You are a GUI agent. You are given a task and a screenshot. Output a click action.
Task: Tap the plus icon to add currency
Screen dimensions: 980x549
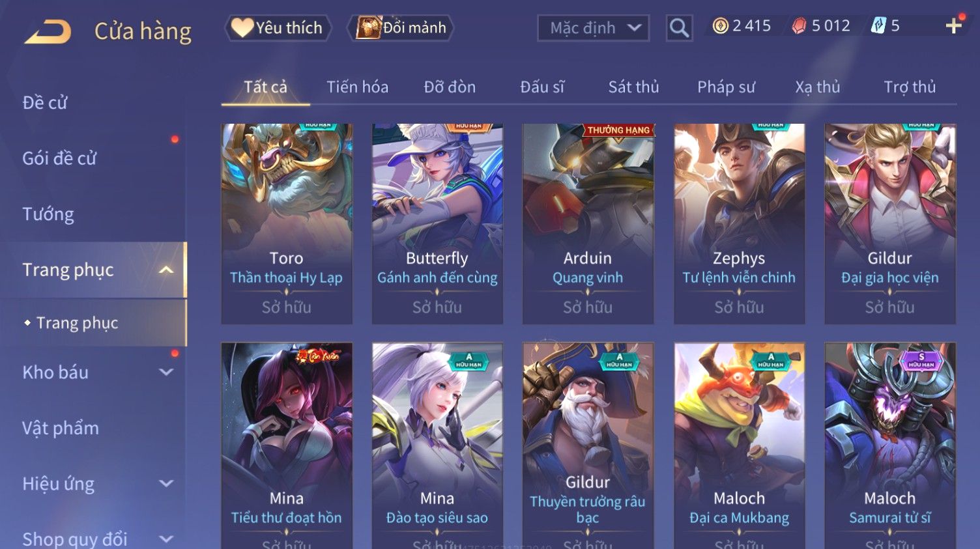point(954,25)
